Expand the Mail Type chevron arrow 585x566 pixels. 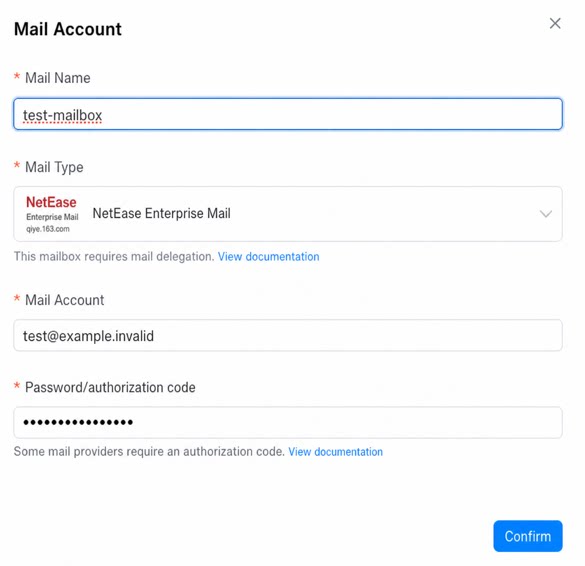pyautogui.click(x=545, y=214)
